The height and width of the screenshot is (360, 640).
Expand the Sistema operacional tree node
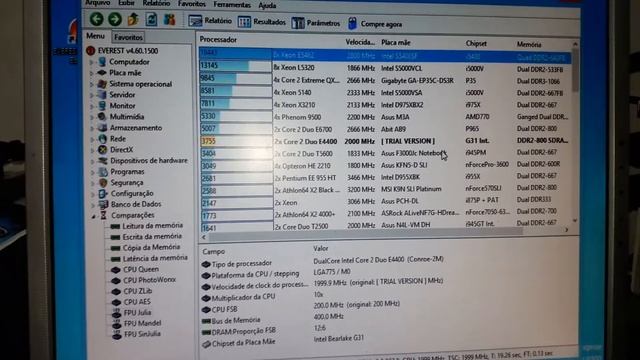coord(91,84)
